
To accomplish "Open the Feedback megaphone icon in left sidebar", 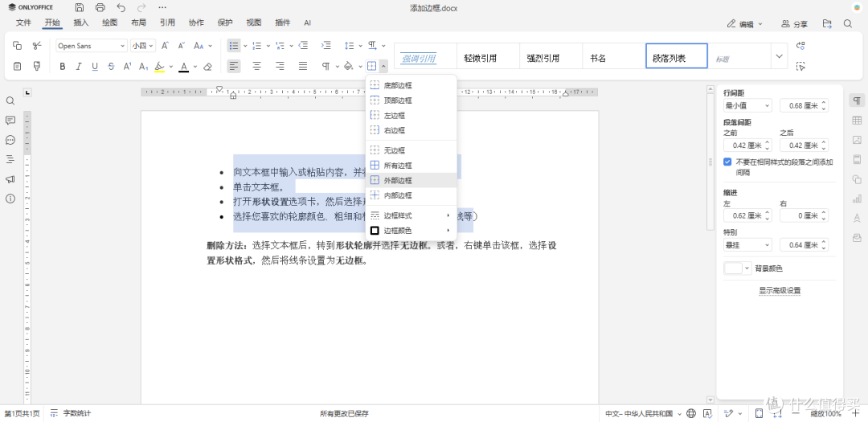I will [10, 179].
